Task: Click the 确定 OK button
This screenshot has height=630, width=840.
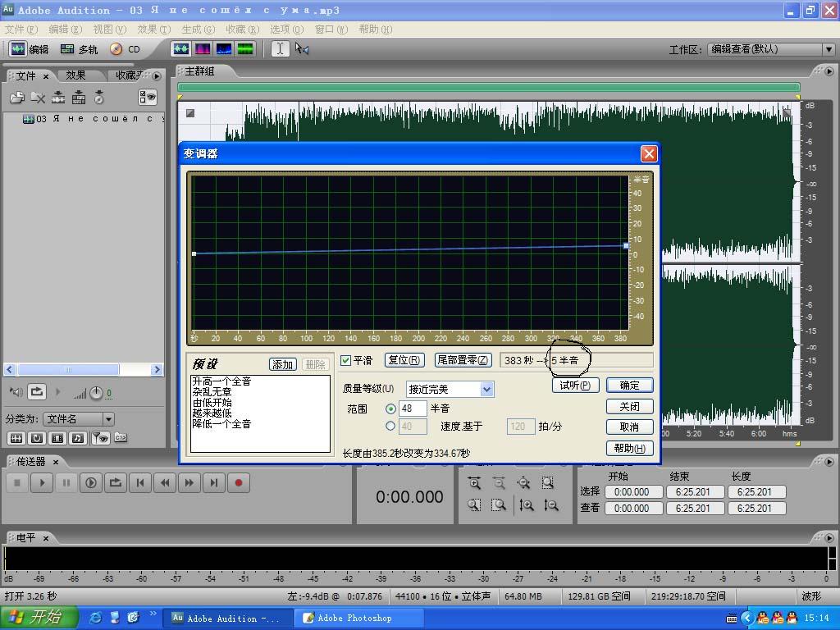Action: point(629,385)
